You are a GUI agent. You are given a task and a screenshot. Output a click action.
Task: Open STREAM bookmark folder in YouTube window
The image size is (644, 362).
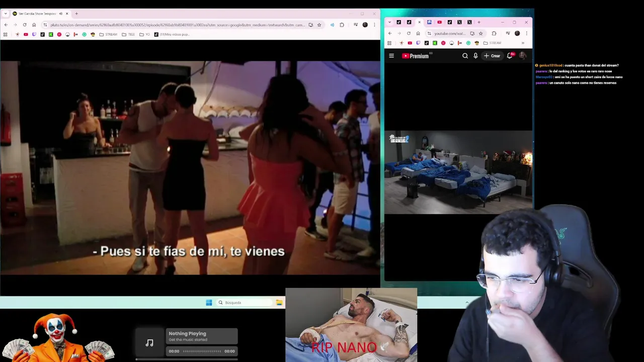click(x=493, y=43)
